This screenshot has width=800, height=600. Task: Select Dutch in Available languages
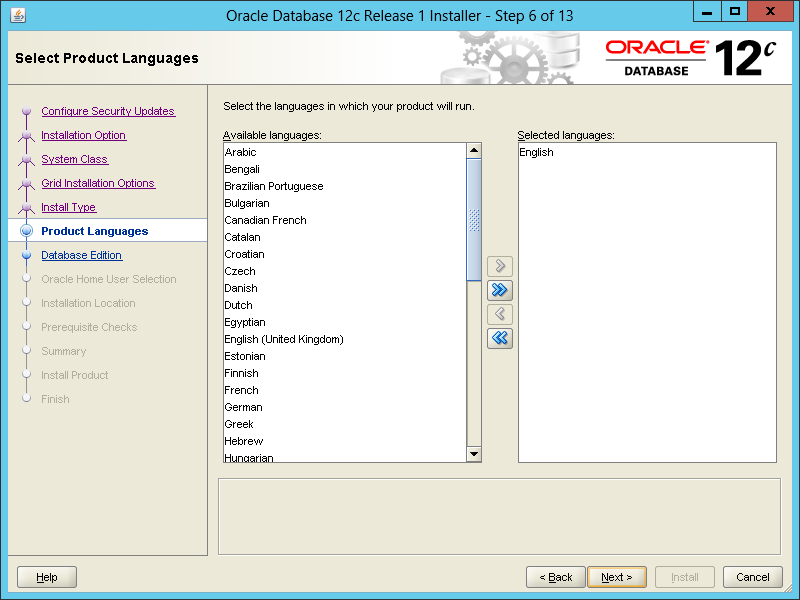tap(345, 305)
